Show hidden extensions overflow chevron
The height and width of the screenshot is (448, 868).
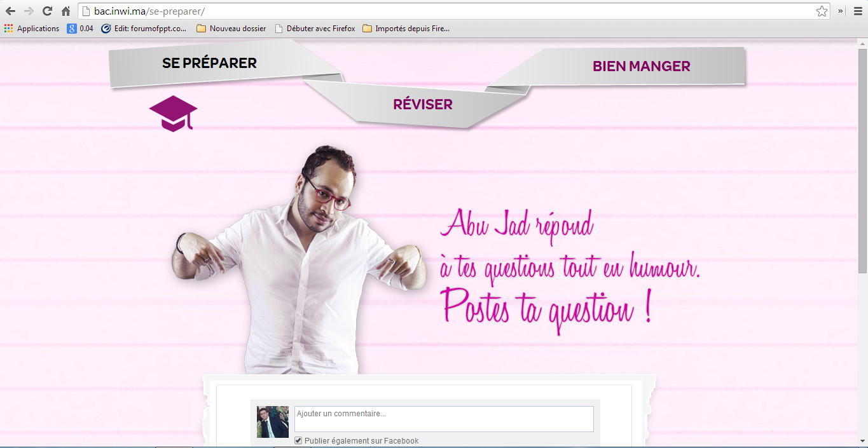point(840,11)
